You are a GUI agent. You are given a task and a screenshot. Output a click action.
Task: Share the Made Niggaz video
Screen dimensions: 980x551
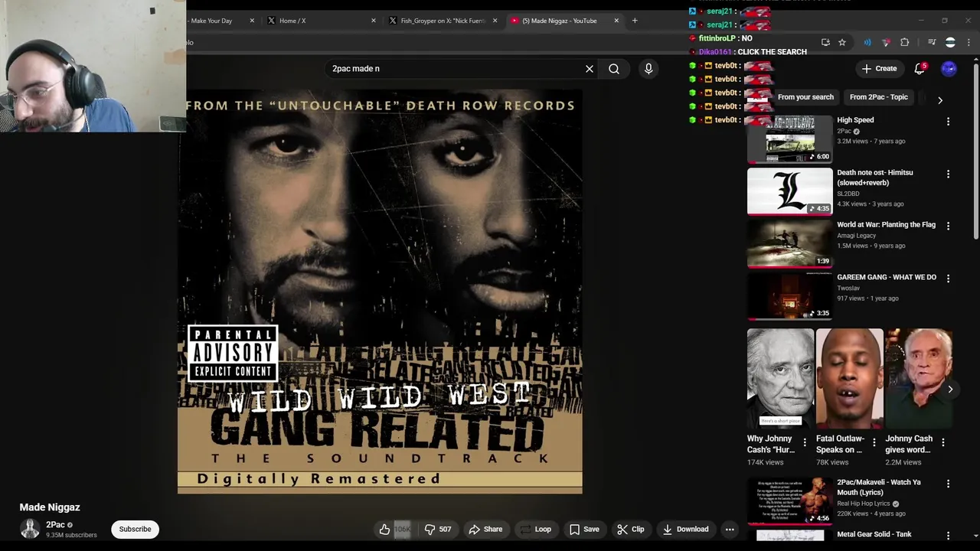tap(485, 529)
